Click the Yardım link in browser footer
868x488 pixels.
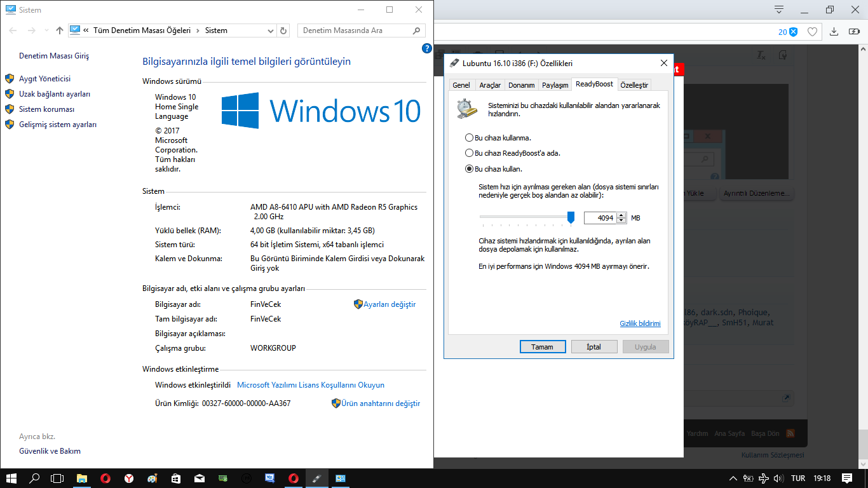pos(697,433)
